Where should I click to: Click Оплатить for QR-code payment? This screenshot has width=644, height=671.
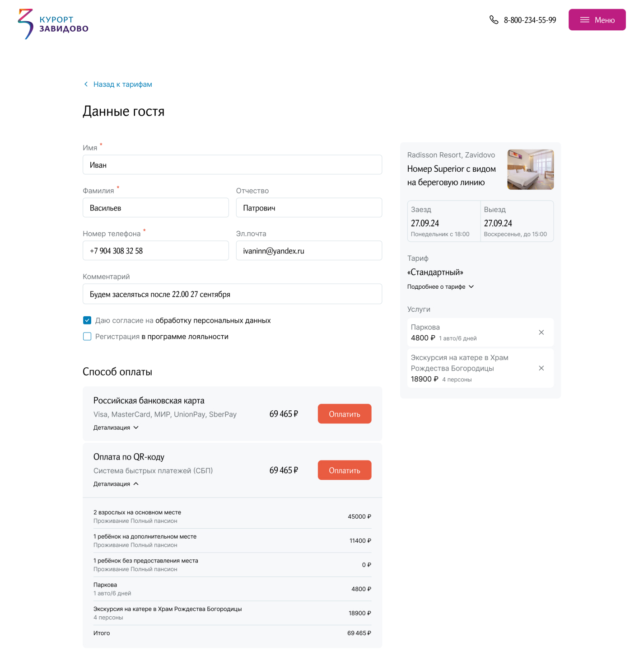coord(344,470)
